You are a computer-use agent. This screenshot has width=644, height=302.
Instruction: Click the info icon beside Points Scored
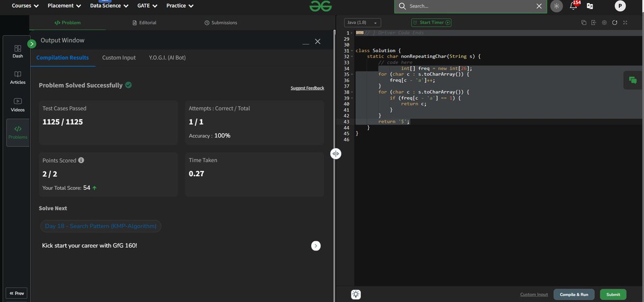pos(81,160)
